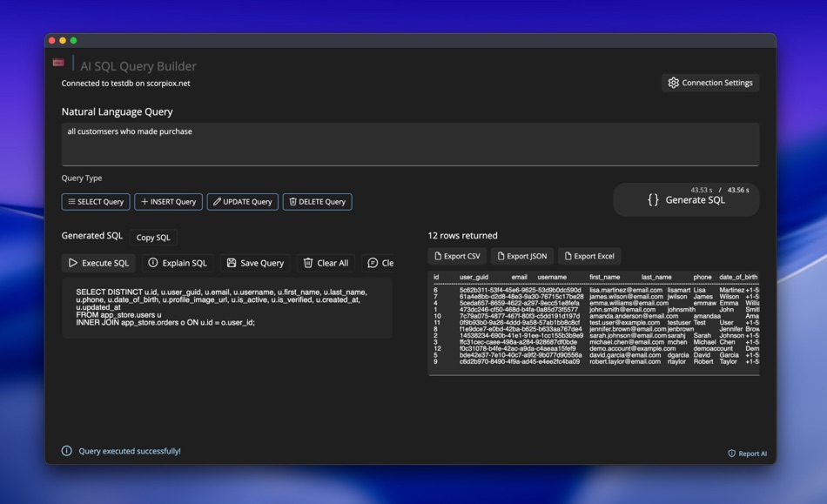827x504 pixels.
Task: Copy the generated SQL with Copy SQL
Action: pyautogui.click(x=153, y=237)
